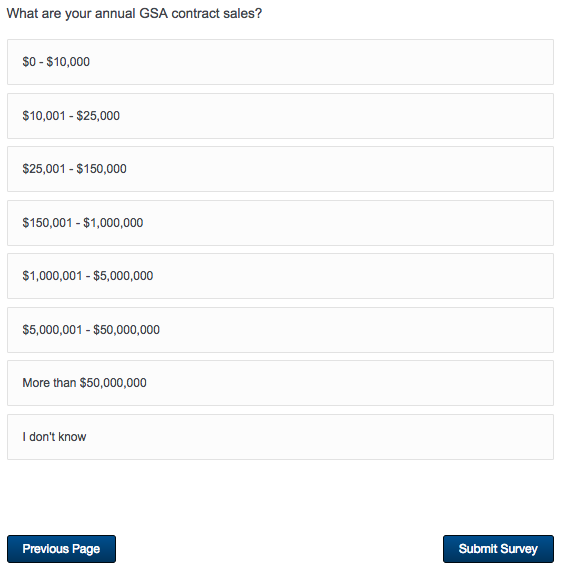The image size is (571, 566).
Task: Finish by submitting the survey
Action: click(x=499, y=549)
